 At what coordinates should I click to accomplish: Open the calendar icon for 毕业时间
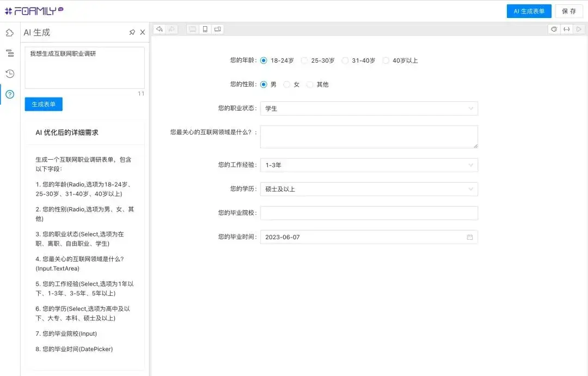coord(470,237)
